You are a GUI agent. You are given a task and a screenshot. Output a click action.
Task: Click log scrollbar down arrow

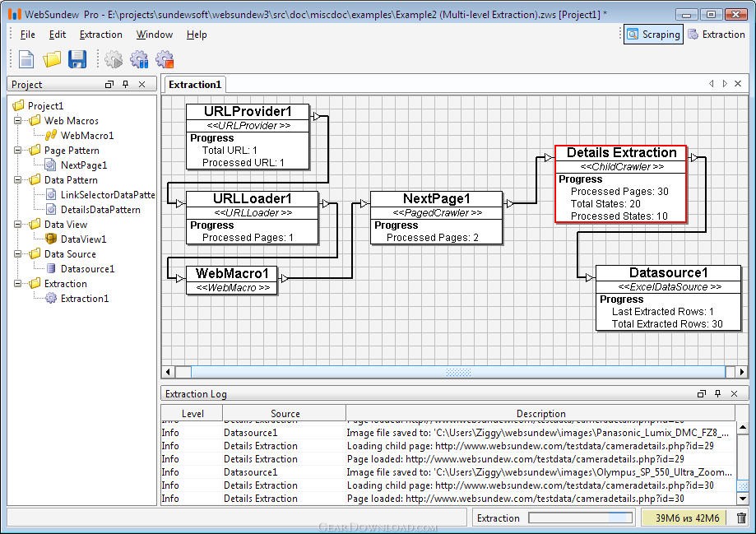(x=743, y=499)
